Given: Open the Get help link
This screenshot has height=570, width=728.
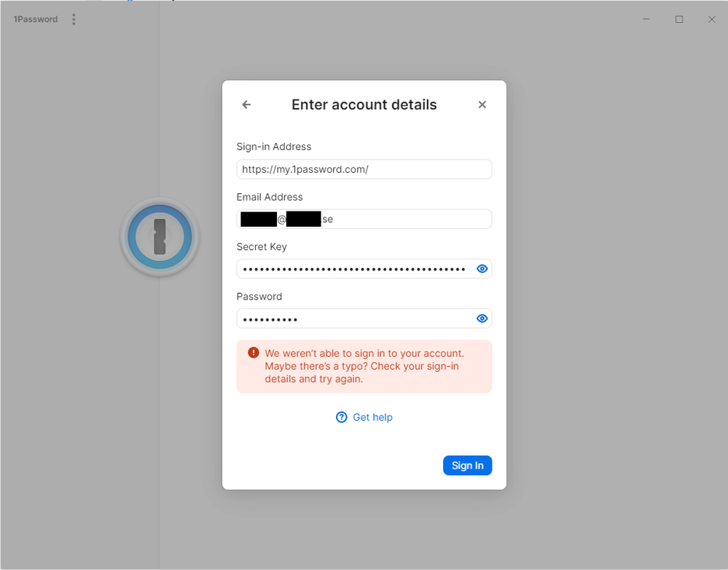Looking at the screenshot, I should click(x=372, y=417).
